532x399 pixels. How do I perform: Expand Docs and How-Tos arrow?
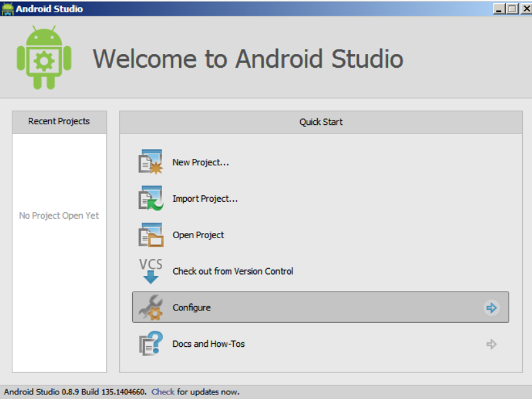click(x=491, y=344)
